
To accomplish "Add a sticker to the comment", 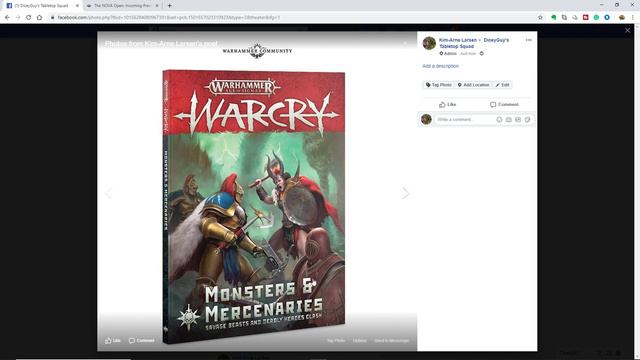I will pos(527,120).
